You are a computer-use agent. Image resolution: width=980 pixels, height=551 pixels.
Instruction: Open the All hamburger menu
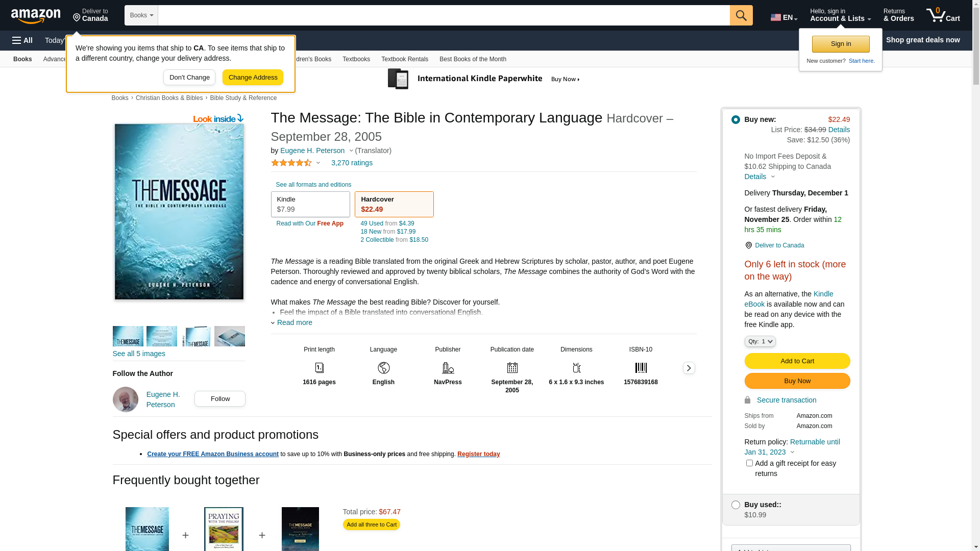coord(22,40)
